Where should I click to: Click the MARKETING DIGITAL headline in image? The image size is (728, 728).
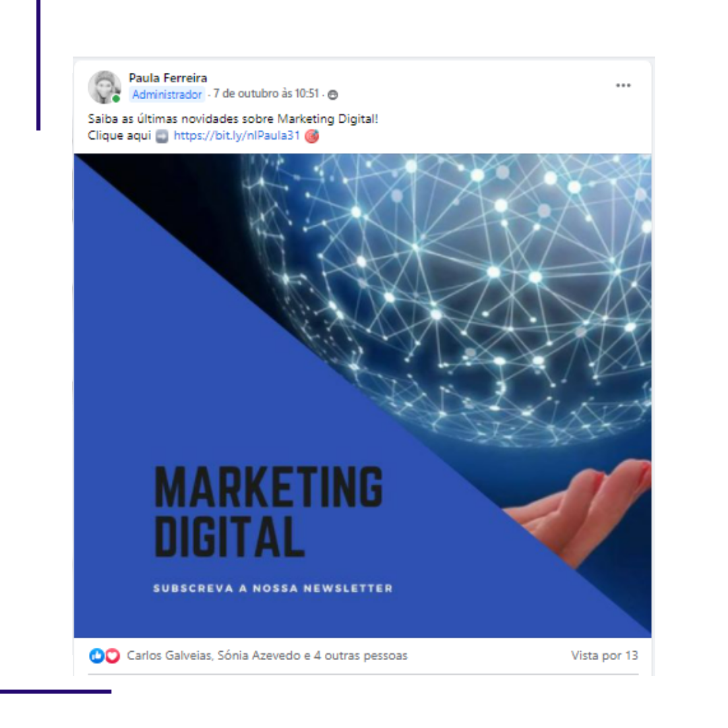point(268,511)
